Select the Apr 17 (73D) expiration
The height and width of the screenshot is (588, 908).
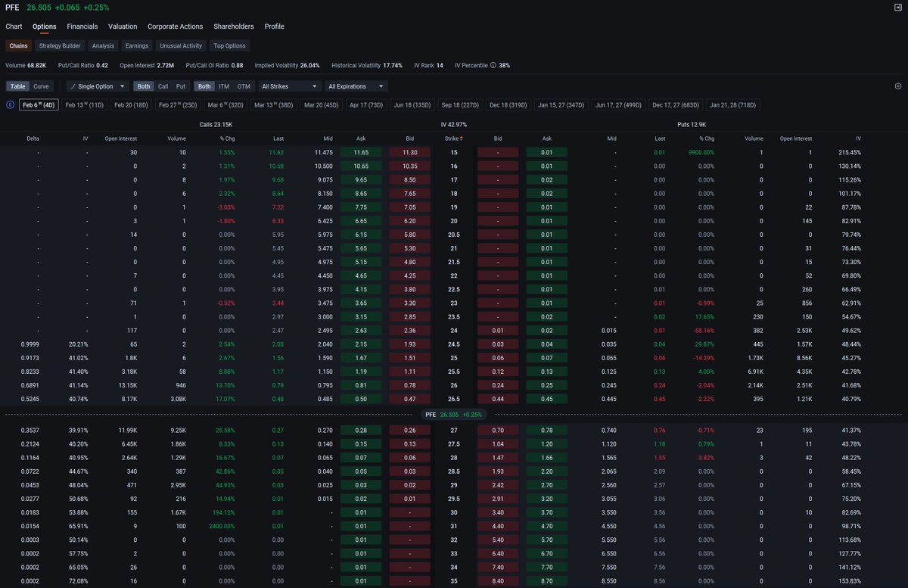click(x=366, y=105)
